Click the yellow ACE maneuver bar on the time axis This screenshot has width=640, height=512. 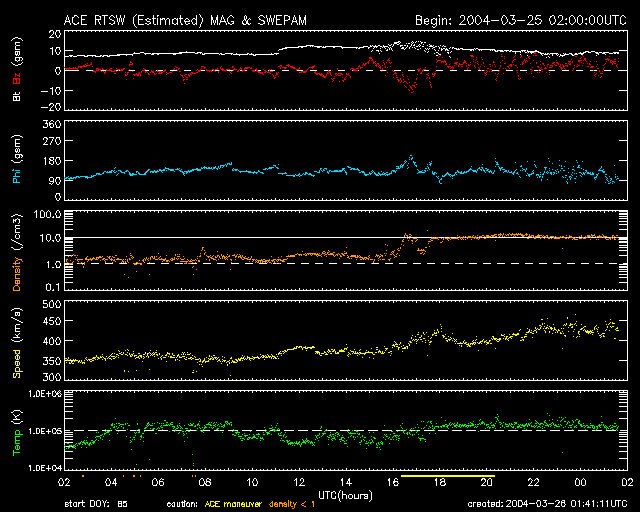point(448,476)
